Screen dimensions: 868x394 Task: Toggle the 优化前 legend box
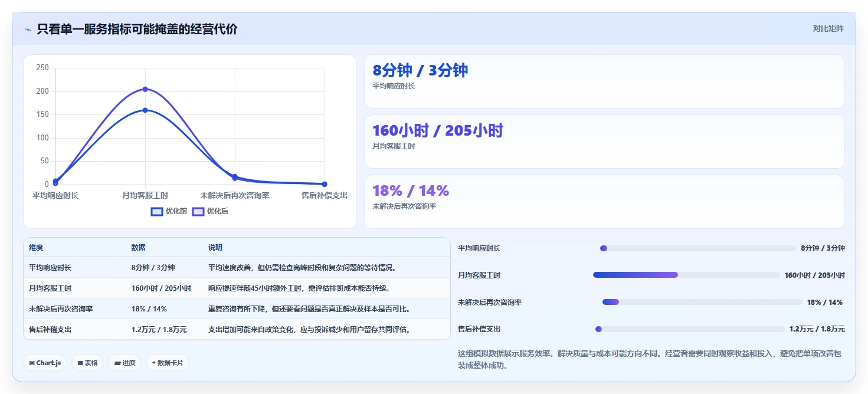coord(157,211)
